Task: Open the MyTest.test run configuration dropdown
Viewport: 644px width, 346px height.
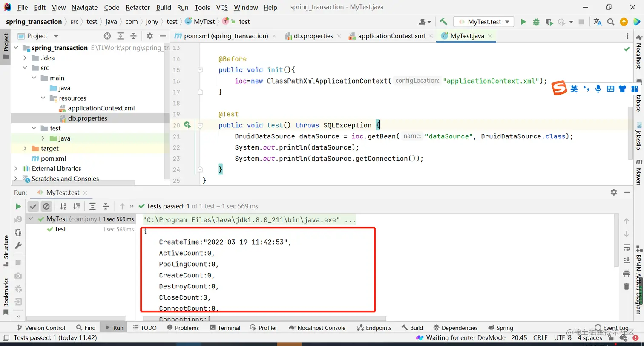Action: coord(484,22)
